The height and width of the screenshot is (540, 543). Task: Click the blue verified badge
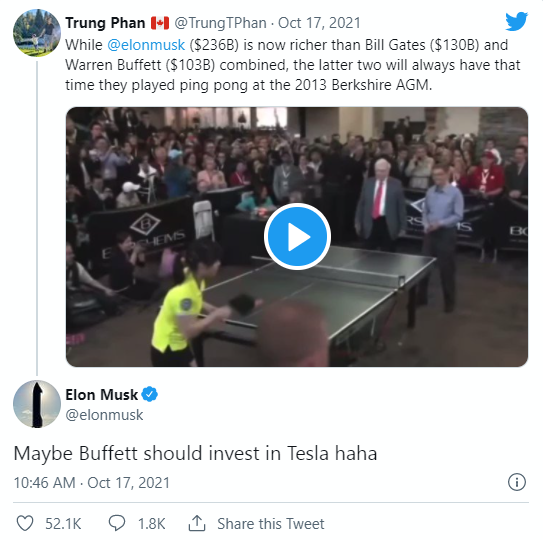coord(150,394)
